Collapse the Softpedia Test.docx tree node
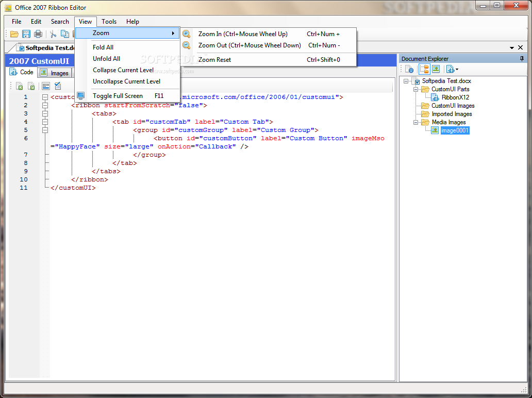The width and height of the screenshot is (532, 398). (x=406, y=81)
